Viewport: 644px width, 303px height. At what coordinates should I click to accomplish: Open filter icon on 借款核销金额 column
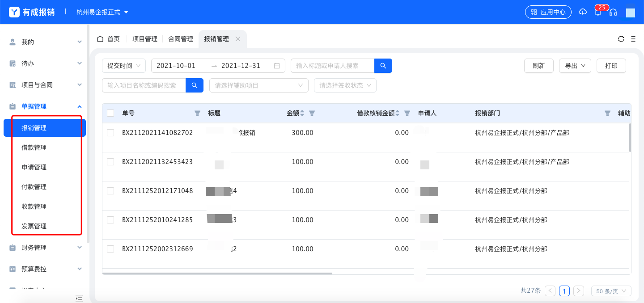pos(407,114)
